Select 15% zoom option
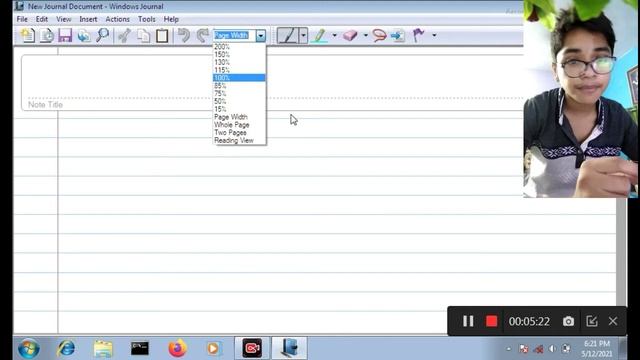The image size is (640, 360). [239, 109]
